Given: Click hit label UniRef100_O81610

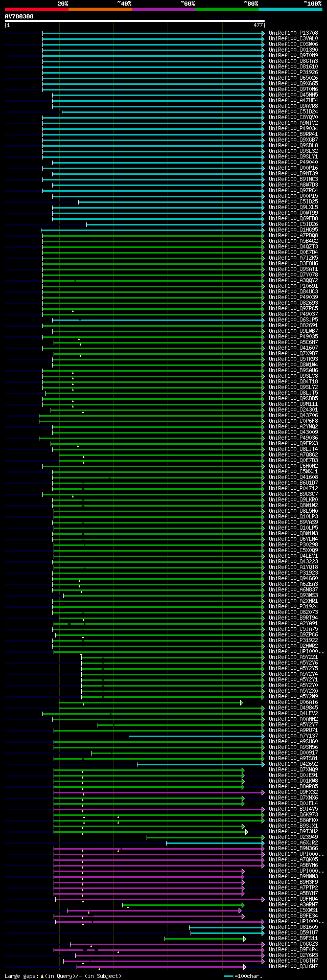Looking at the screenshot, I should pyautogui.click(x=293, y=67).
